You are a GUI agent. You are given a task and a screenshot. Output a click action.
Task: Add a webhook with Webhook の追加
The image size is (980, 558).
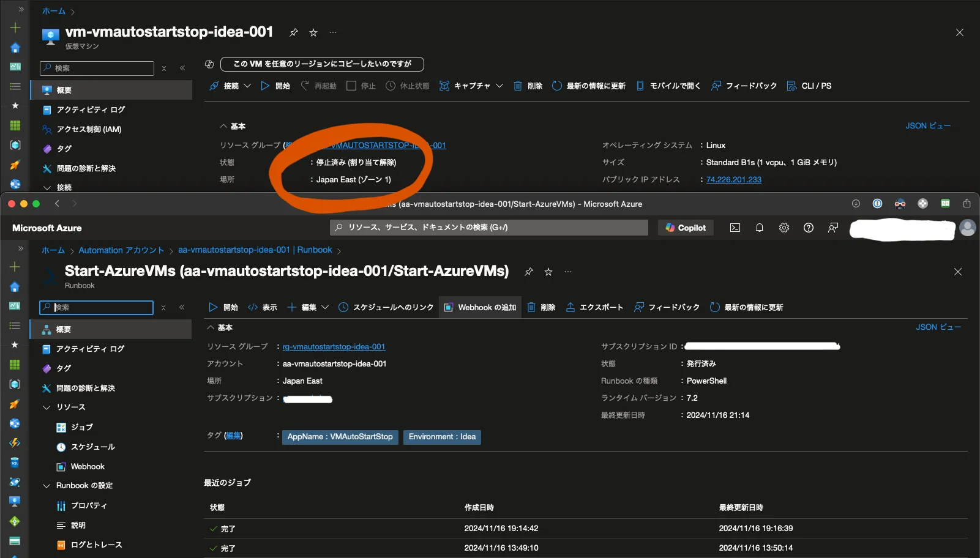point(481,307)
